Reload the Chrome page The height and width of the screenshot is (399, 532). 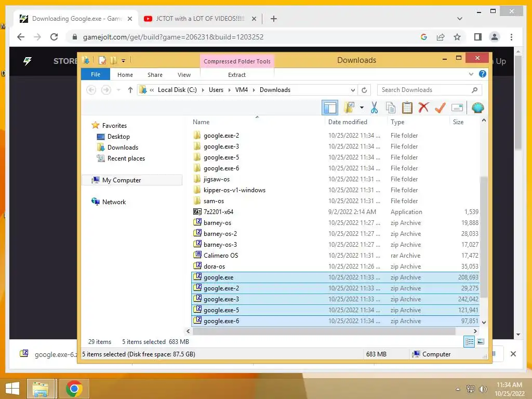point(54,37)
